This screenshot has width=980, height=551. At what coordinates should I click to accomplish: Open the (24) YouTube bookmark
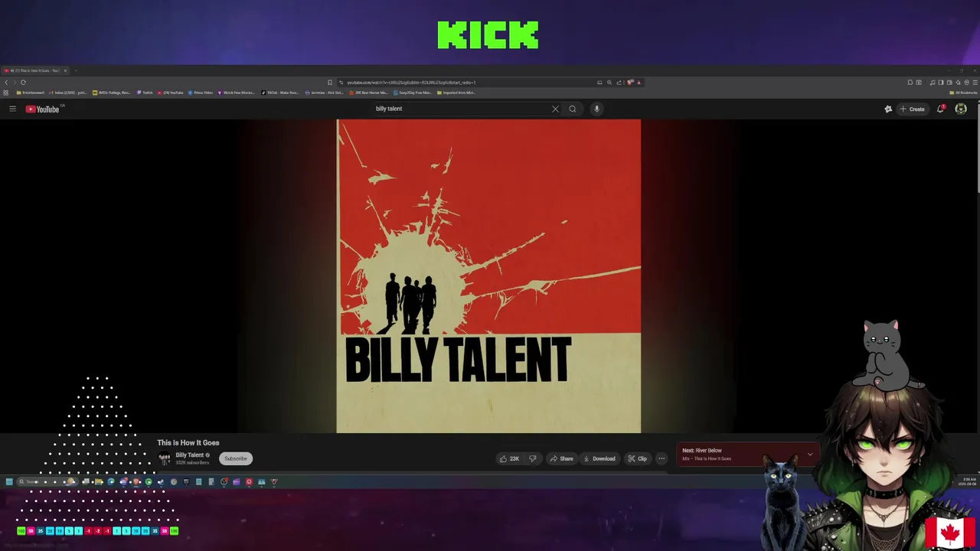tap(171, 93)
